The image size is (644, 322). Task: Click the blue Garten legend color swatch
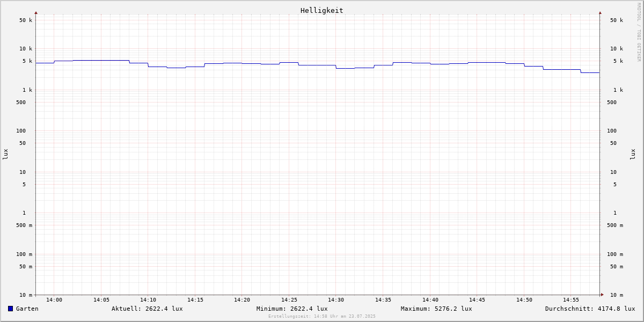click(x=10, y=309)
